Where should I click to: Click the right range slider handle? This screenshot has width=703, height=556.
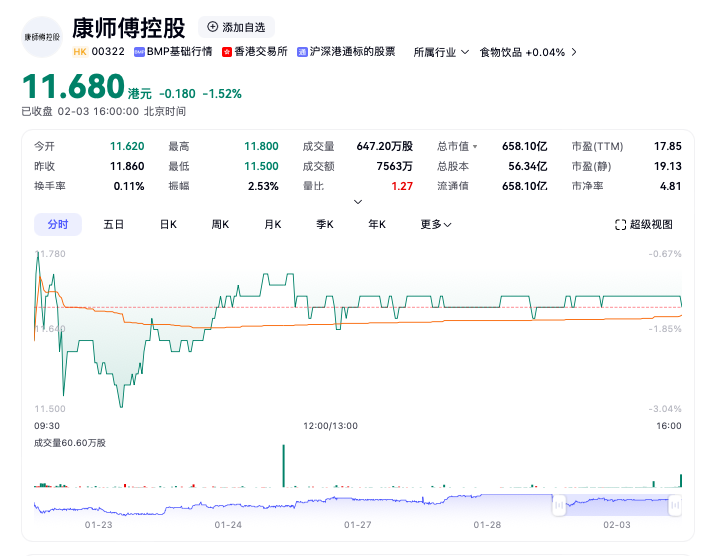pos(675,505)
